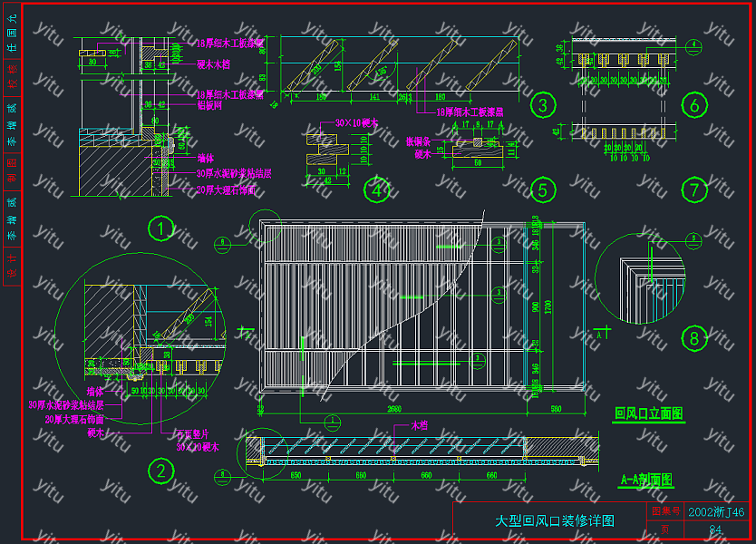756x544 pixels.
Task: Select the circled number 8 detail marker
Action: pyautogui.click(x=694, y=338)
